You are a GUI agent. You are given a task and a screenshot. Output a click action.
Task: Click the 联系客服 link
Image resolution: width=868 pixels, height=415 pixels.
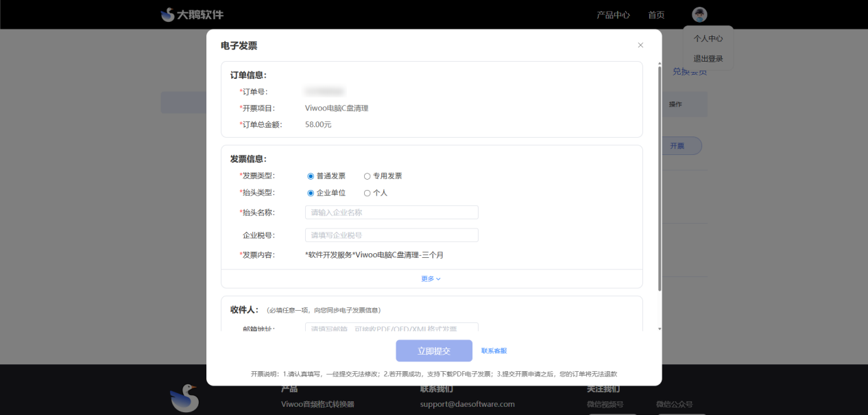(494, 351)
